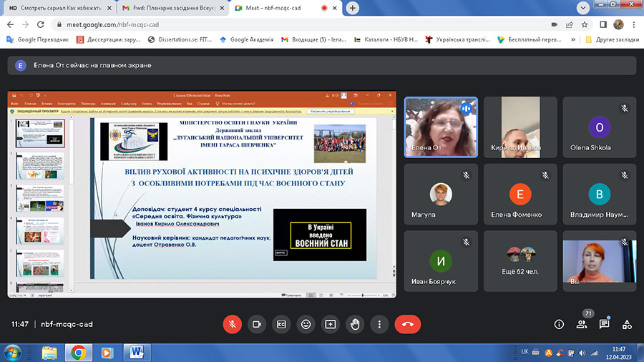The width and height of the screenshot is (644, 362).
Task: Toggle the camera on or off
Action: (x=256, y=324)
